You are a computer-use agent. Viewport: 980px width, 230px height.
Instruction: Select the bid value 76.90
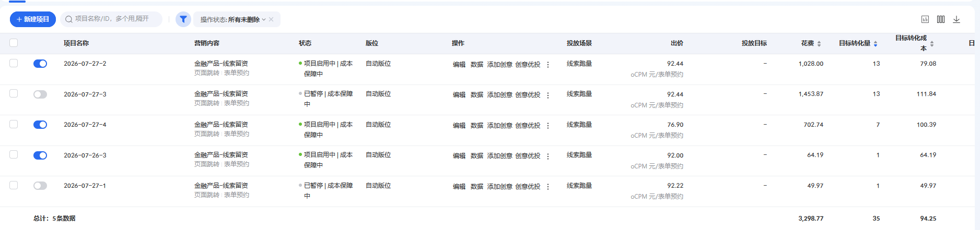pos(675,125)
